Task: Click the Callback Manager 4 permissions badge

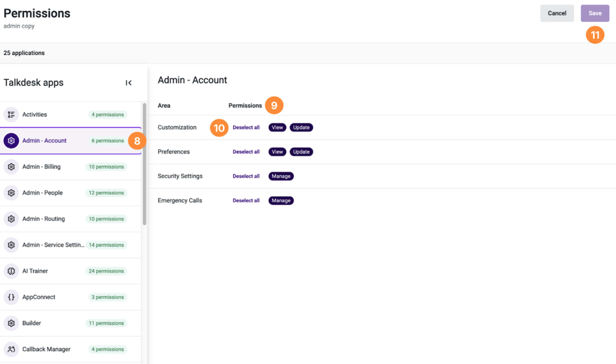Action: (x=108, y=349)
